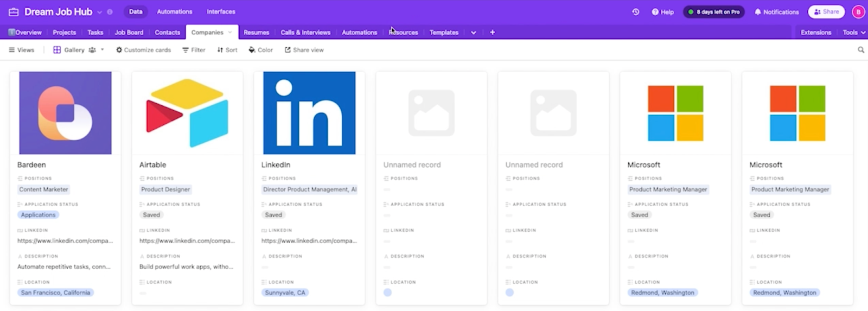The width and height of the screenshot is (868, 311).
Task: Click the Saved status tag on Airtable card
Action: (x=151, y=215)
